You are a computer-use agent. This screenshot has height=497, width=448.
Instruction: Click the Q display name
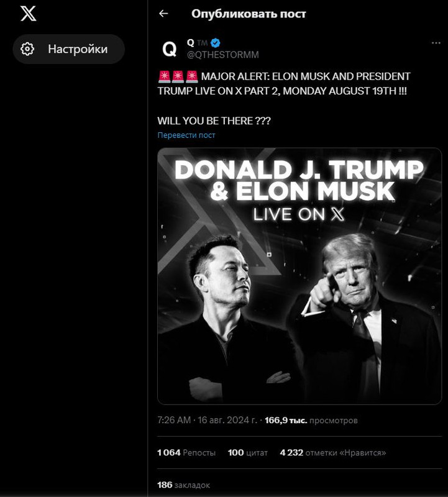[191, 42]
